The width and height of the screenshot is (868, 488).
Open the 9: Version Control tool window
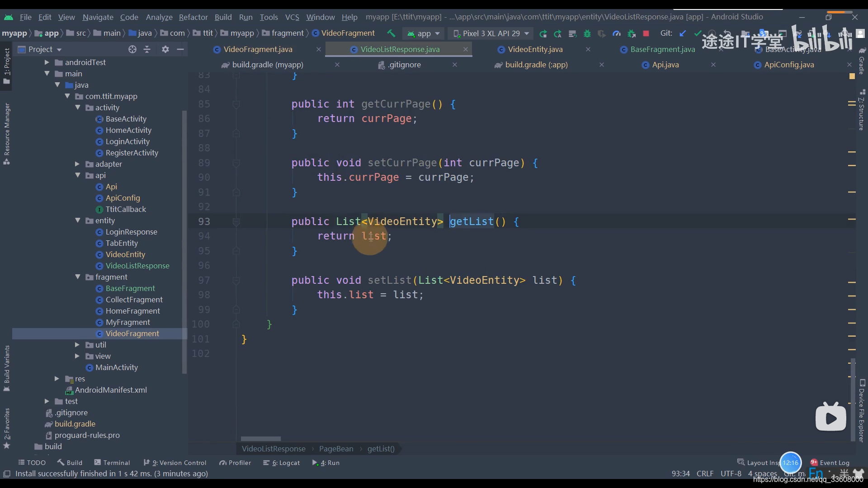pos(175,463)
